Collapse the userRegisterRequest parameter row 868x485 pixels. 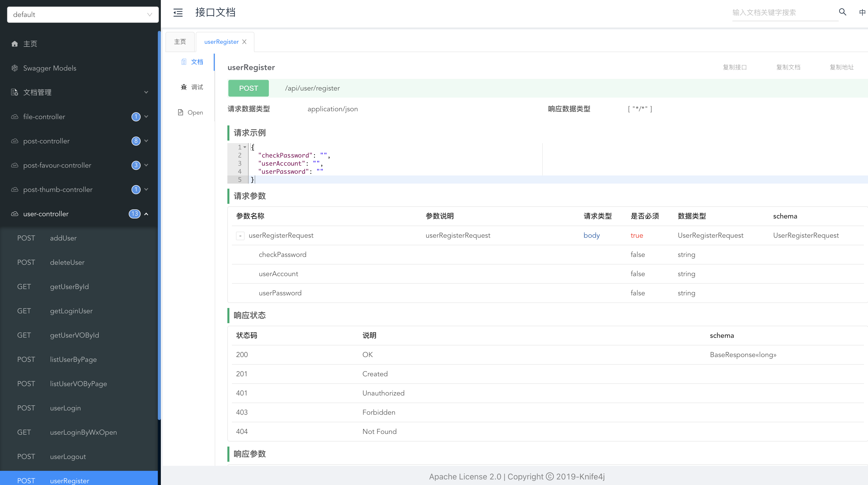pos(240,236)
